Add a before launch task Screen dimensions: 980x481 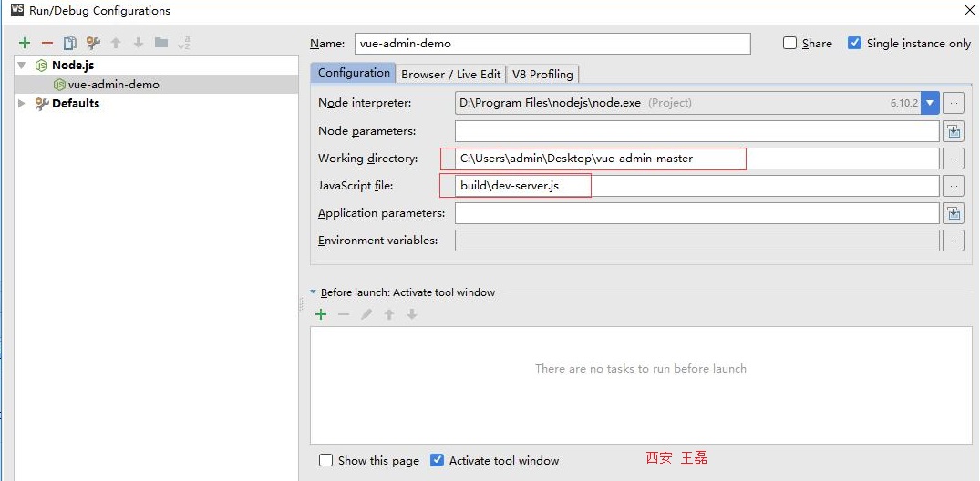click(x=321, y=314)
